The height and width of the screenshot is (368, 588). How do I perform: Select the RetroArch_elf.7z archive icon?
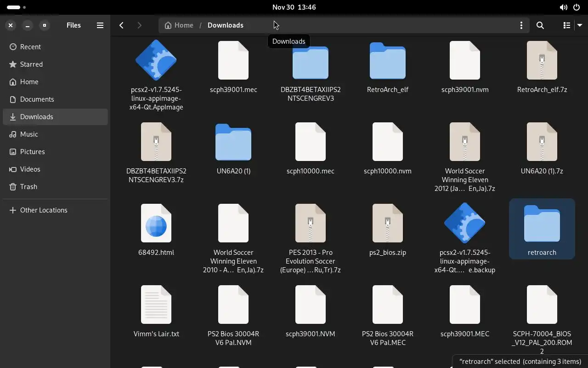click(542, 60)
